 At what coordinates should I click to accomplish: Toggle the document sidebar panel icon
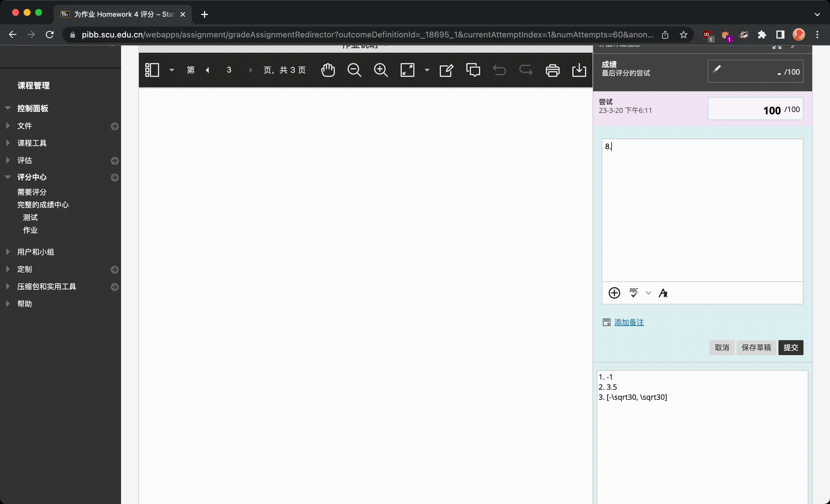click(x=152, y=70)
